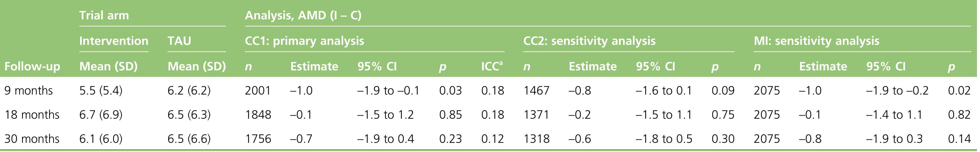Select the intervention mean '5.5 (5.4)' cell

(101, 91)
